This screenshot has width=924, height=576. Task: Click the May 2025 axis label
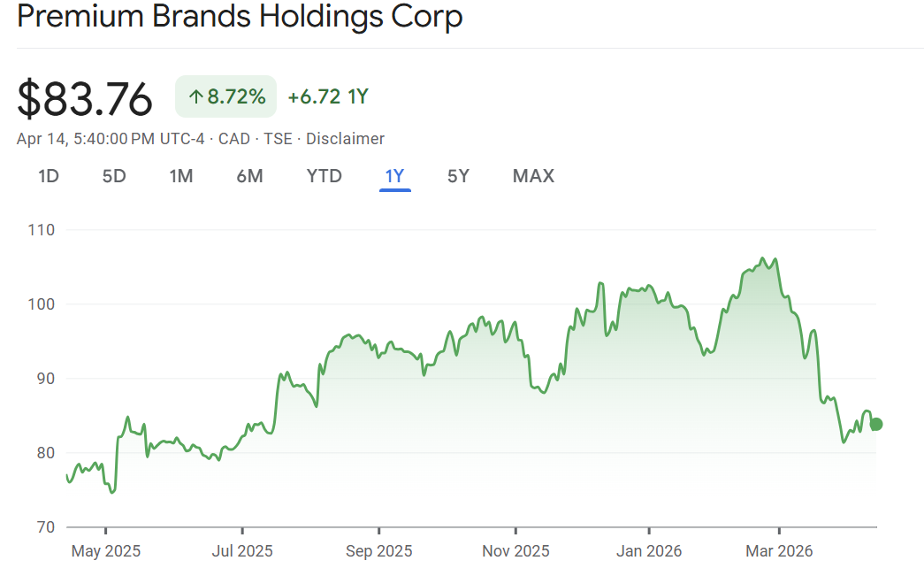point(105,551)
